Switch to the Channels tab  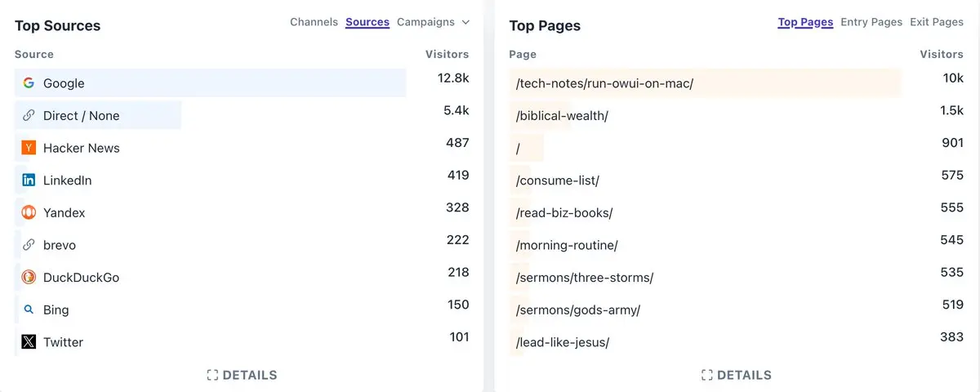(x=314, y=22)
